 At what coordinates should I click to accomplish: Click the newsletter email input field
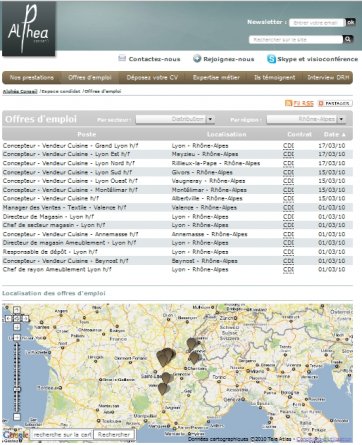(316, 23)
